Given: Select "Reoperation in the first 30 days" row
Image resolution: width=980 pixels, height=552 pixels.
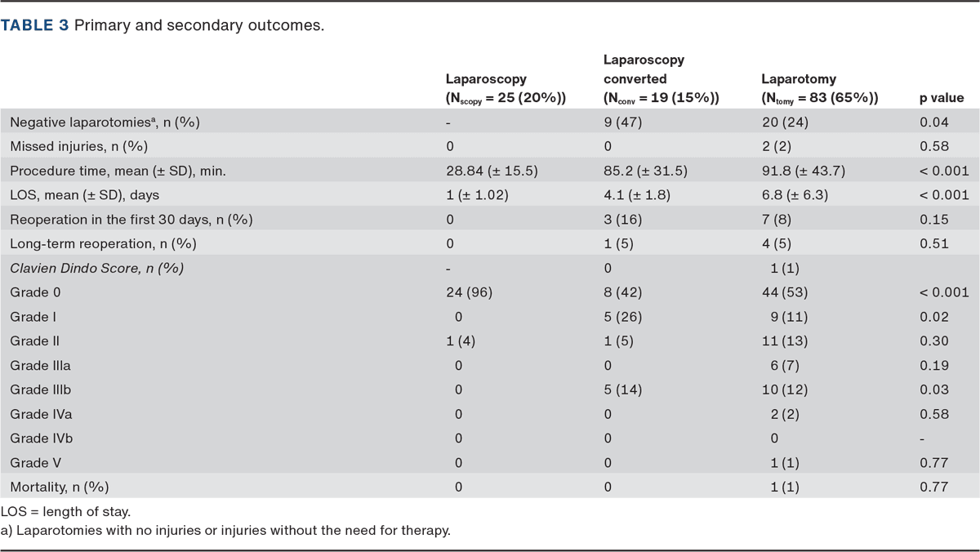Looking at the screenshot, I should tap(131, 220).
